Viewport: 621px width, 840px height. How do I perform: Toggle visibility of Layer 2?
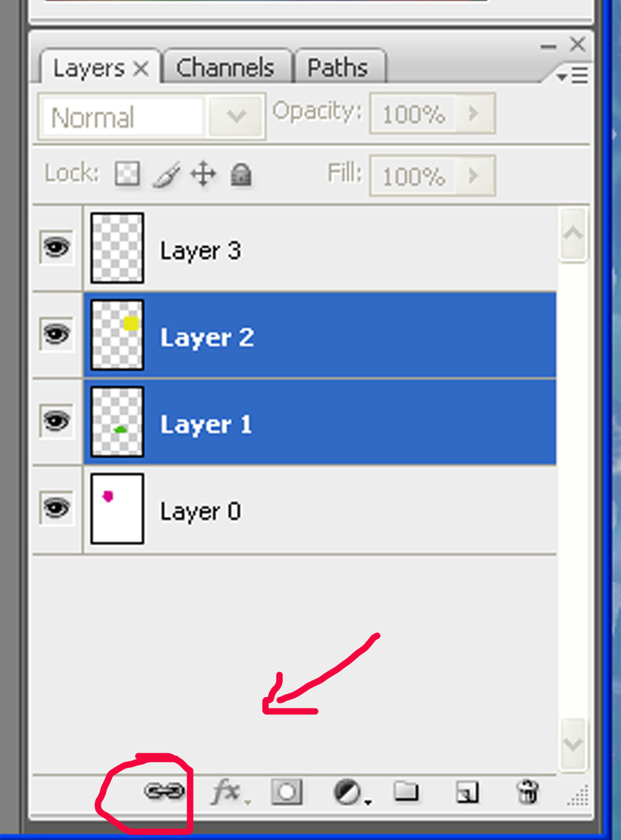pyautogui.click(x=56, y=334)
